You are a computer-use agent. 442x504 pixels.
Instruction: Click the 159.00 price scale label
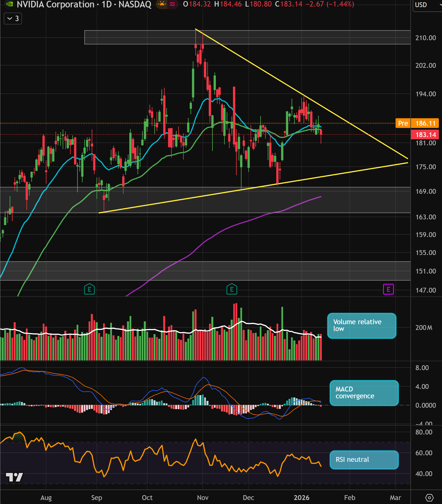[425, 235]
